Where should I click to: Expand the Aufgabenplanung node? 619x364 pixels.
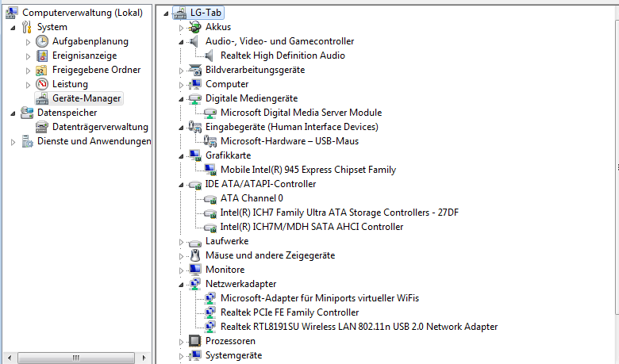28,42
